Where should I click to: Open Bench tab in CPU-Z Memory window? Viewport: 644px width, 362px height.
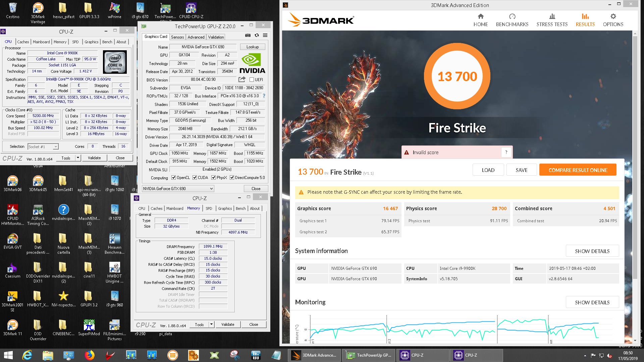pos(240,208)
